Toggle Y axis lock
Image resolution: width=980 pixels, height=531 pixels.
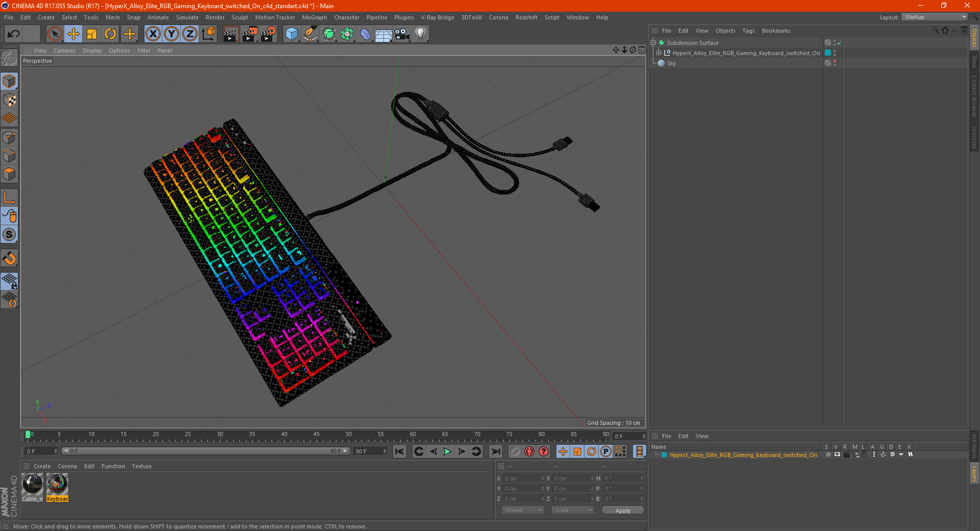pyautogui.click(x=171, y=34)
